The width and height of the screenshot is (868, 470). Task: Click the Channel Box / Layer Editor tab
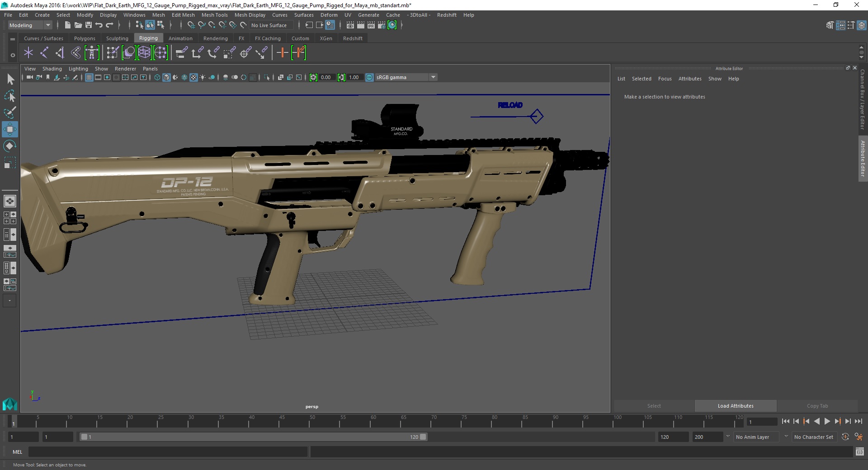click(x=863, y=99)
